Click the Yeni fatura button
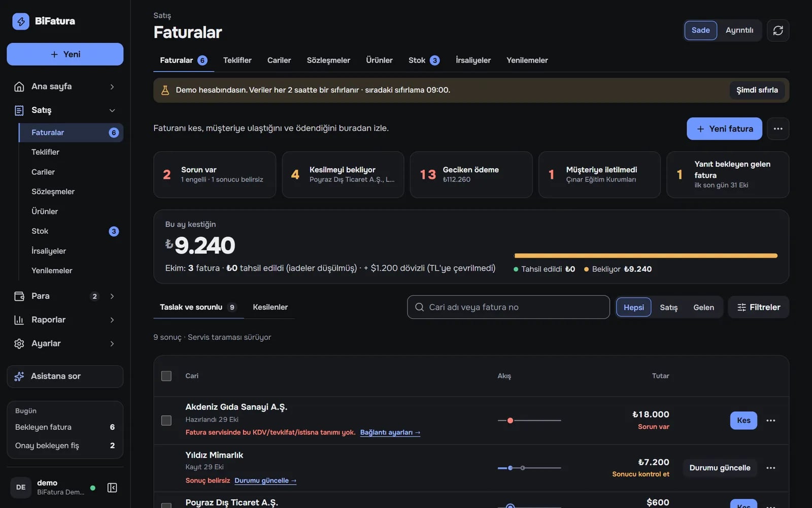Image resolution: width=812 pixels, height=508 pixels. [724, 129]
